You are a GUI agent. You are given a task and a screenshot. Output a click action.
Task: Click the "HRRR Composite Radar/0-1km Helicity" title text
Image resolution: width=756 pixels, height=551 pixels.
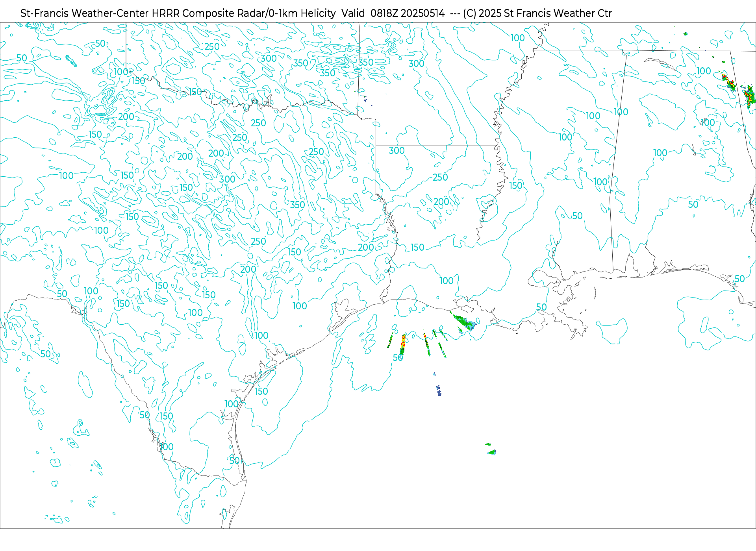tap(244, 13)
